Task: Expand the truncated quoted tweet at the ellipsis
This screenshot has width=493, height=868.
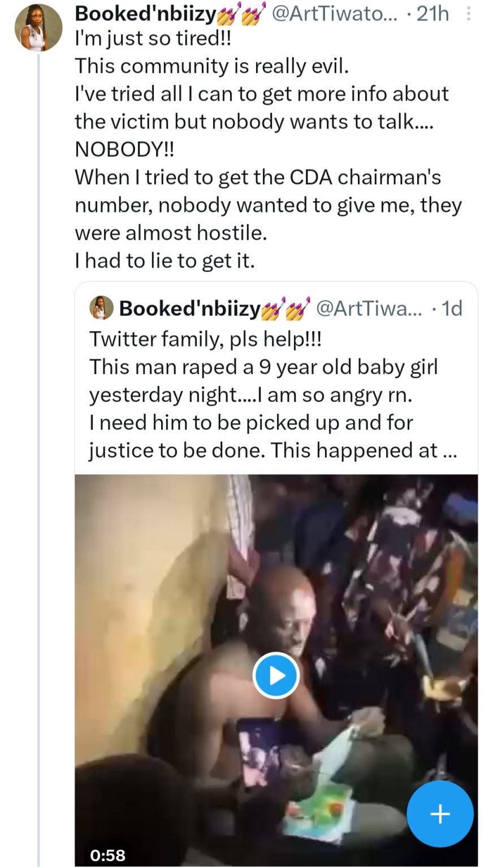Action: (x=450, y=450)
